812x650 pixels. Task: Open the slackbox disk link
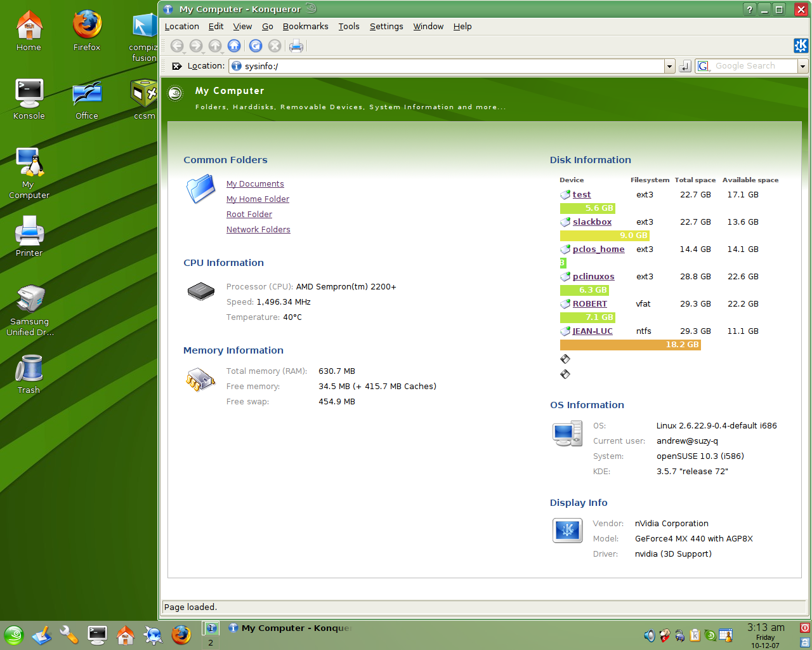[592, 222]
